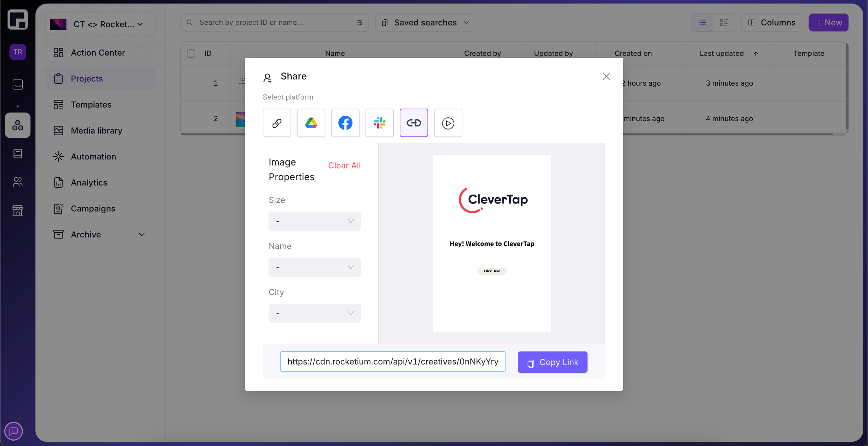Tick the select-all checkbox beside ID
This screenshot has height=446, width=868.
point(191,53)
